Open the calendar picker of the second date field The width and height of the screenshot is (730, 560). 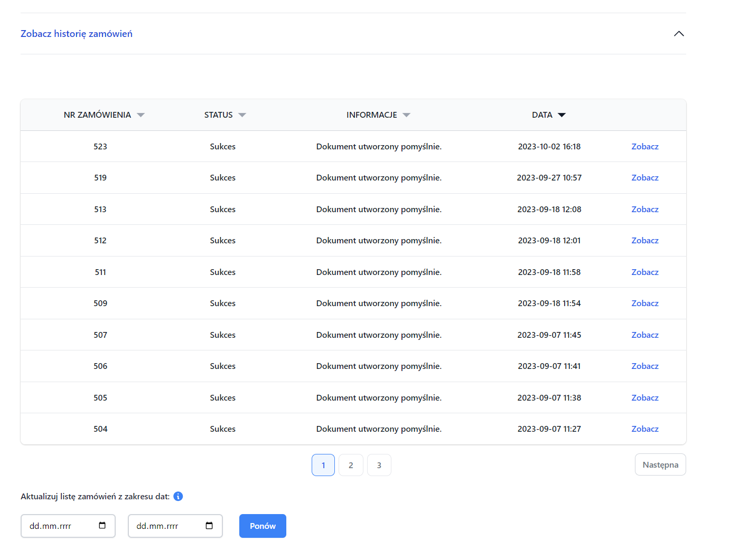pyautogui.click(x=209, y=526)
